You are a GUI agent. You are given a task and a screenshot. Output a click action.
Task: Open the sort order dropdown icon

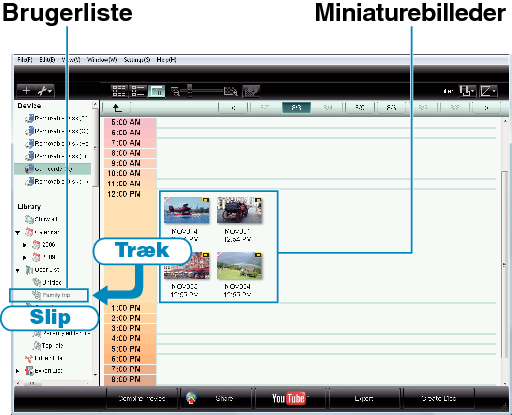coord(467,91)
